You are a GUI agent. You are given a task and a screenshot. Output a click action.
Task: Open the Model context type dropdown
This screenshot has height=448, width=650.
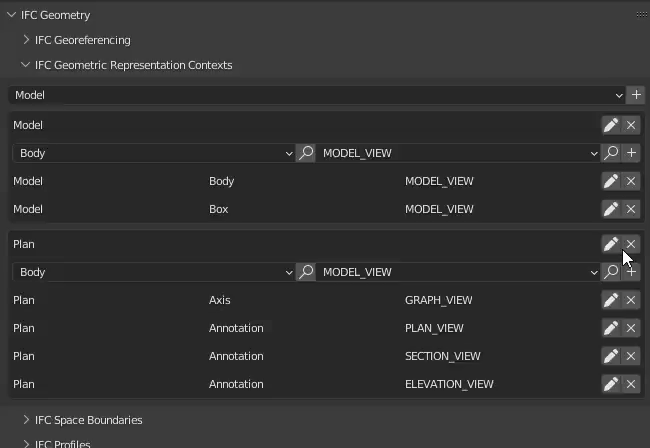pos(317,95)
